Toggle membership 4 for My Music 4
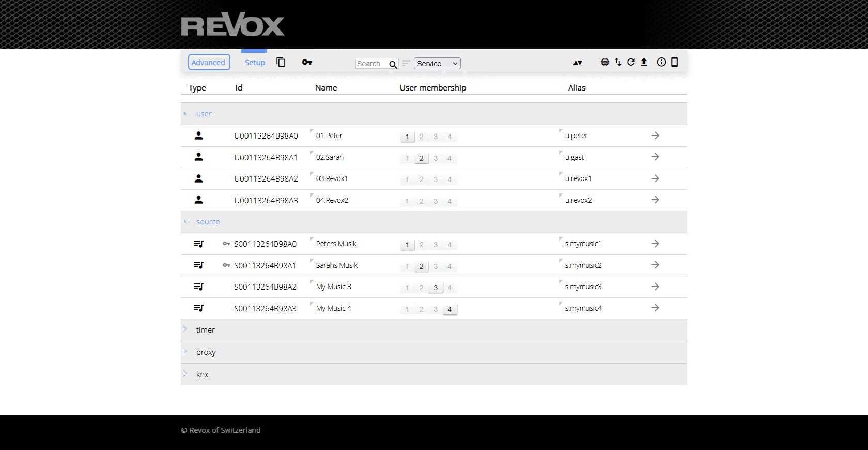This screenshot has height=450, width=868. click(450, 309)
